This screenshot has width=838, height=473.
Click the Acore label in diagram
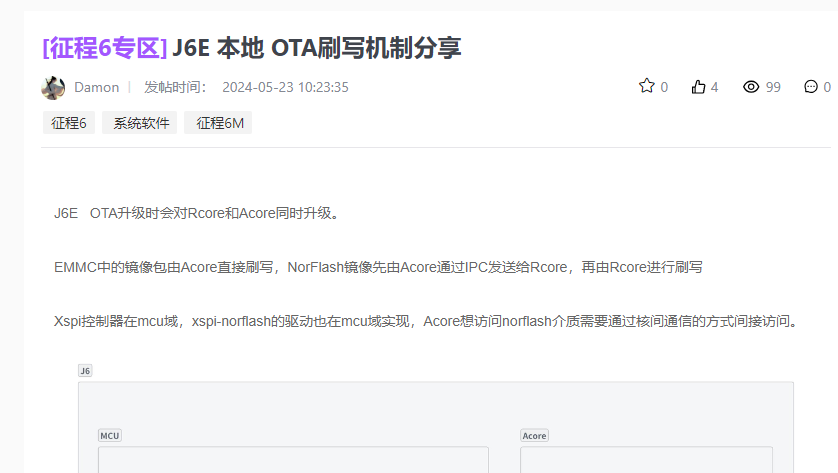534,436
